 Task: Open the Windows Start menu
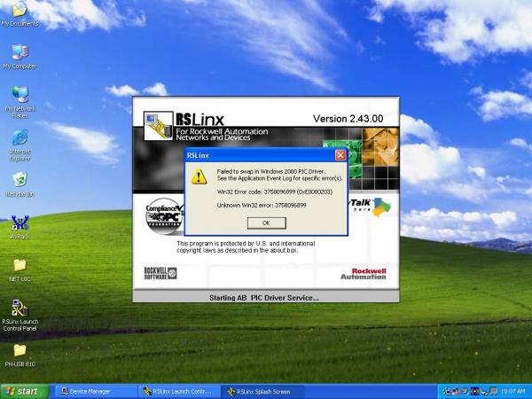pos(25,391)
